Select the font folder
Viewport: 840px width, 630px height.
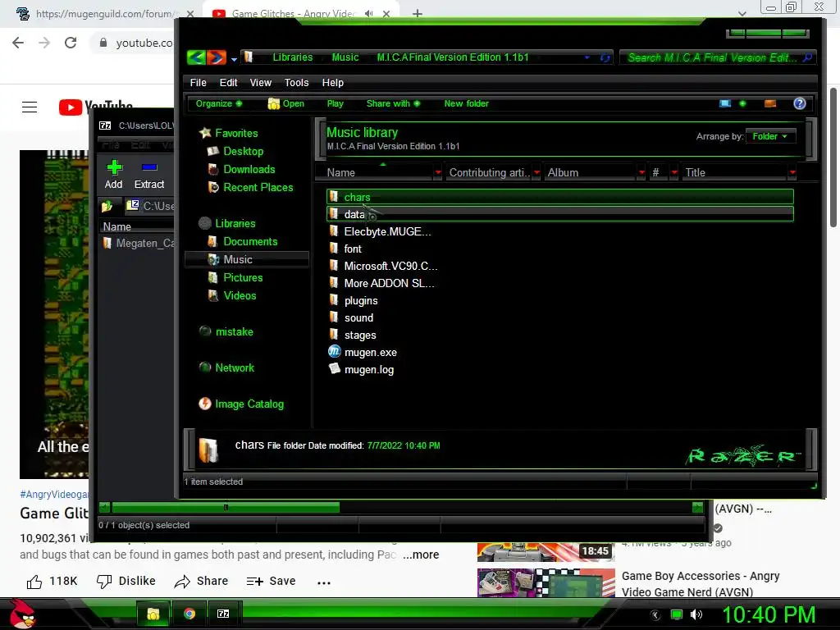coord(345,249)
